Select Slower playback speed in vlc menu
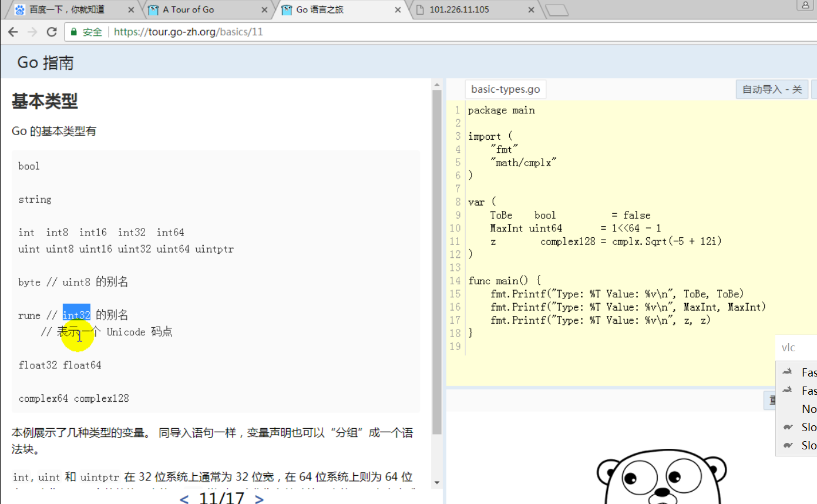 tap(809, 427)
